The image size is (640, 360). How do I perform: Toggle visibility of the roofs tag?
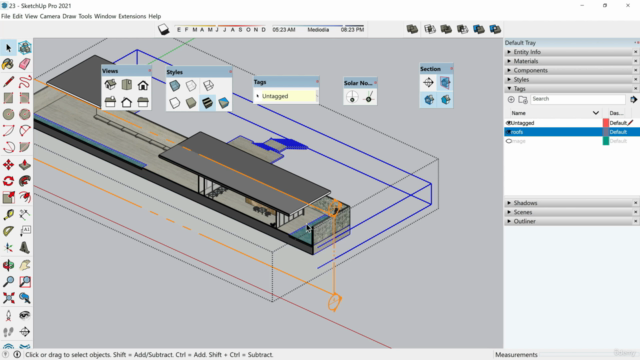509,132
